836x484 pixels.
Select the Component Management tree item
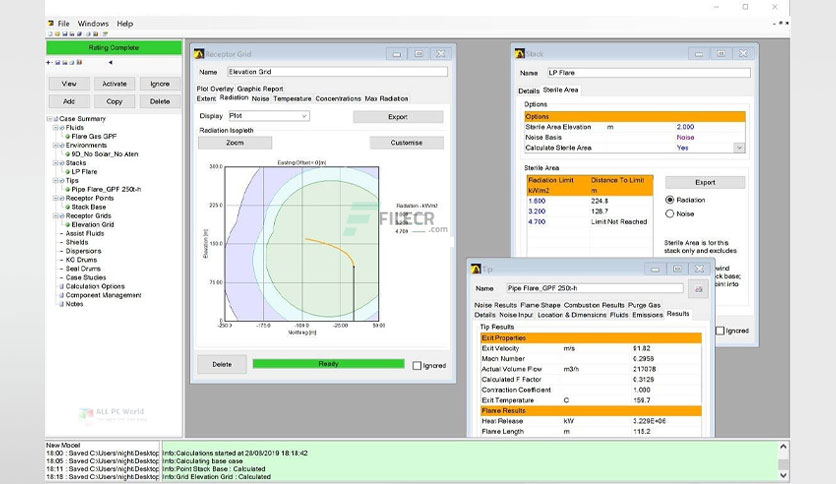click(x=103, y=295)
